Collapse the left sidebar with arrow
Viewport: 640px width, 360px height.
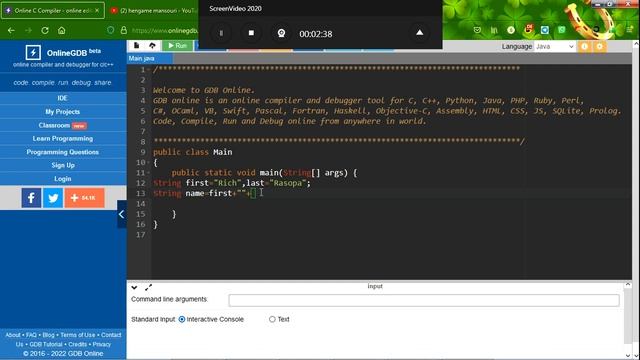(122, 214)
